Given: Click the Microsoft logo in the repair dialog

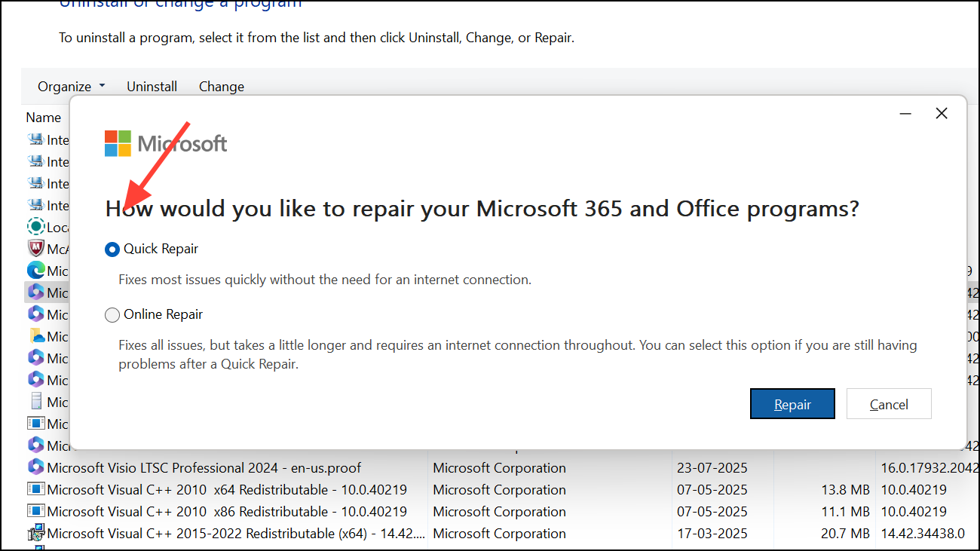Looking at the screenshot, I should pyautogui.click(x=165, y=143).
